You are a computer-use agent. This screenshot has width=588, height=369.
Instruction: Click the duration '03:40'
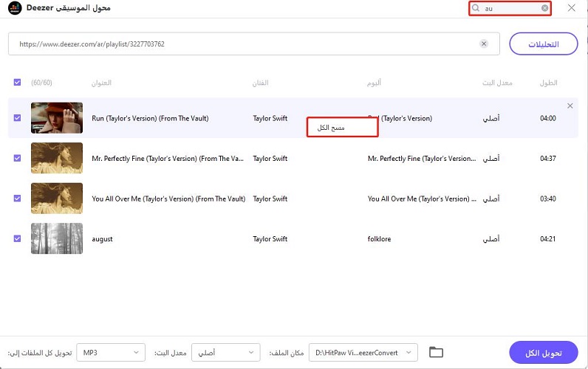coord(548,199)
